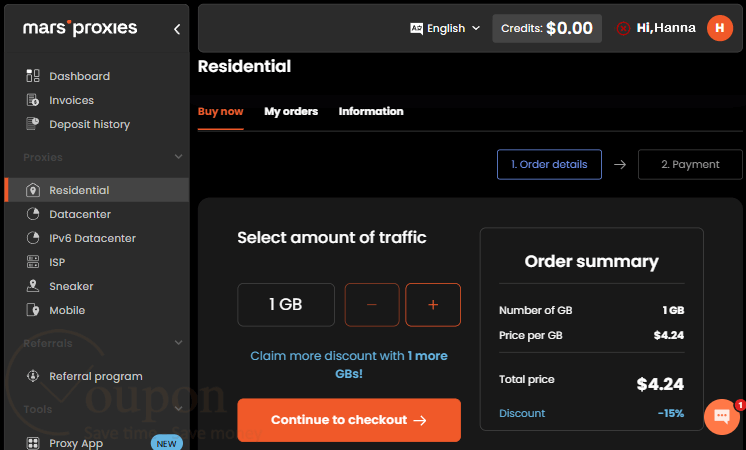
Task: Open the English language dropdown
Action: click(445, 29)
